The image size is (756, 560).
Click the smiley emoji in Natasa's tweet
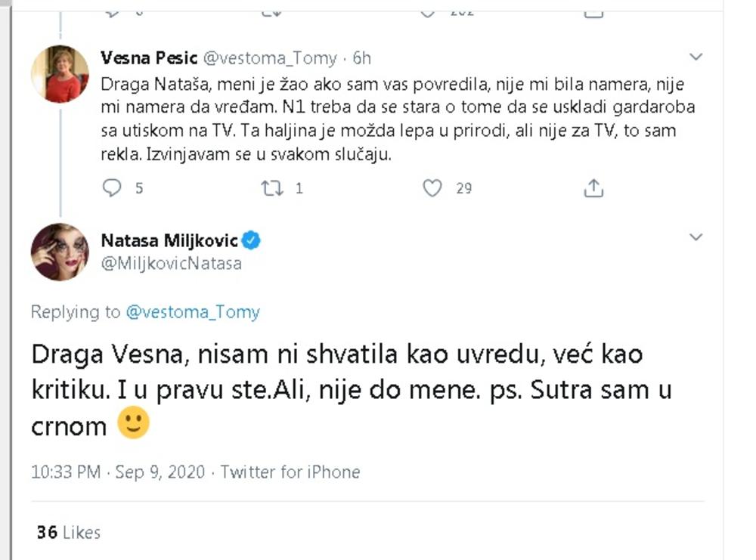[x=134, y=425]
